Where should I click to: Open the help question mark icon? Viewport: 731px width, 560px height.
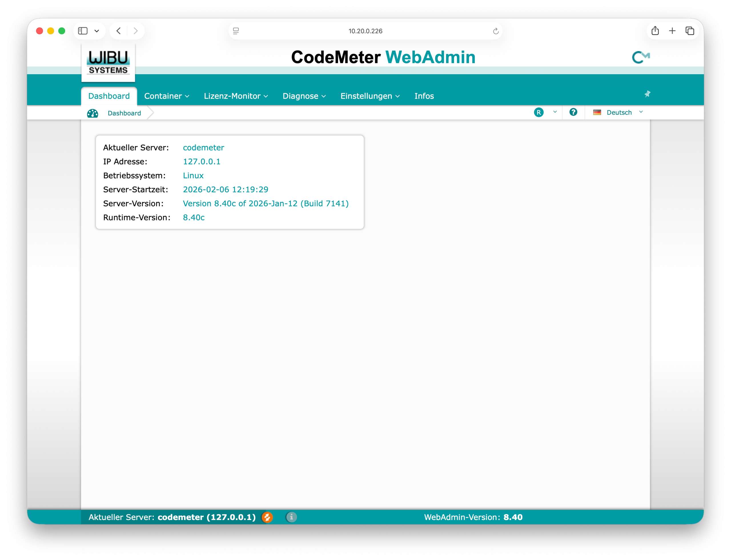coord(573,112)
